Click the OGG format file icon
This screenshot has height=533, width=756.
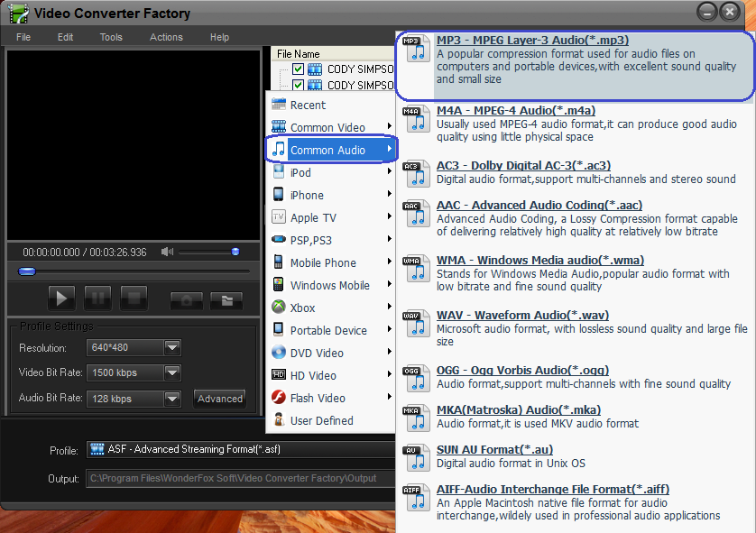[x=417, y=379]
